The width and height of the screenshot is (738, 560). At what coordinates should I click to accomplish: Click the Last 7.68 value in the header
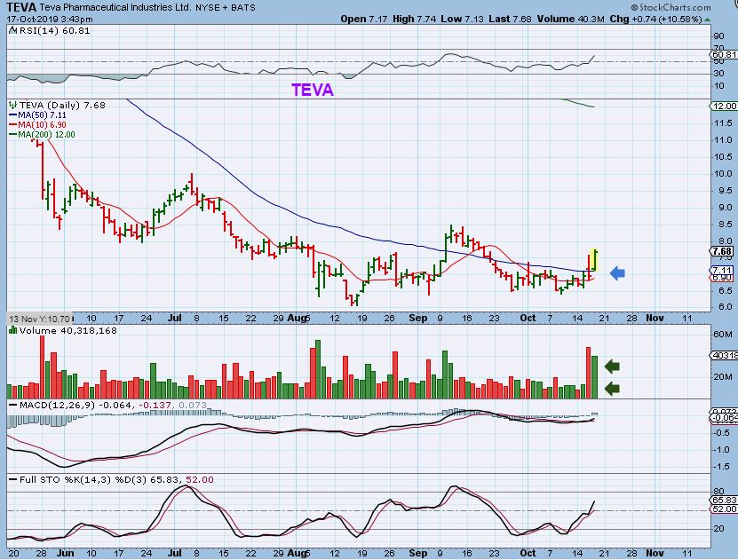pyautogui.click(x=510, y=20)
